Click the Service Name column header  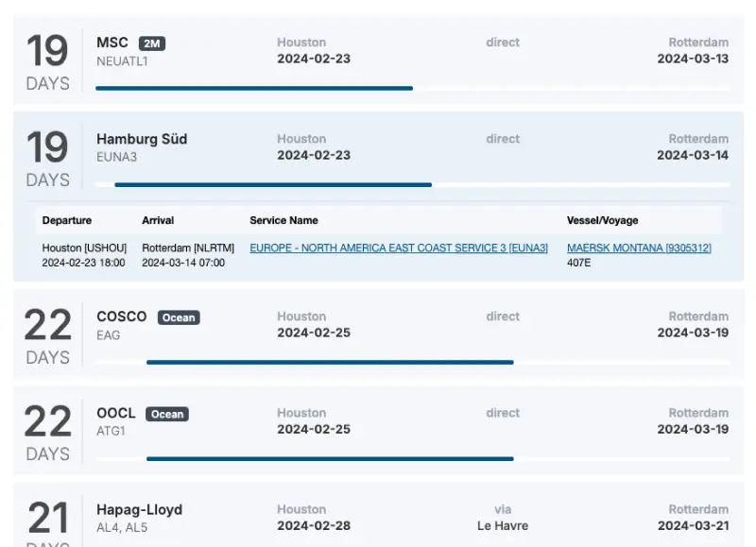pos(283,220)
